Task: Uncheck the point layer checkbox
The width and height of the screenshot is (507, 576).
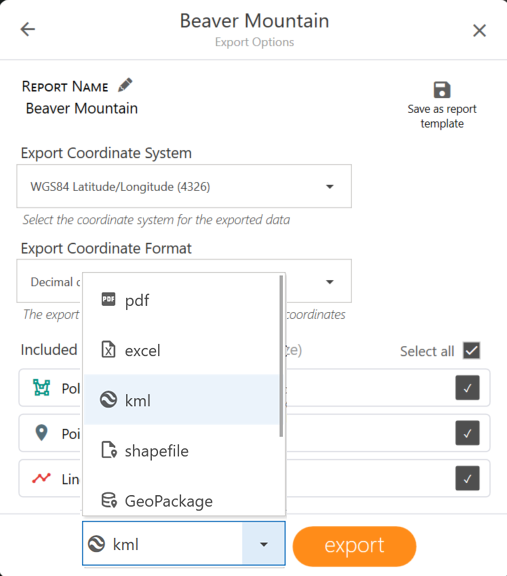Action: click(x=467, y=433)
